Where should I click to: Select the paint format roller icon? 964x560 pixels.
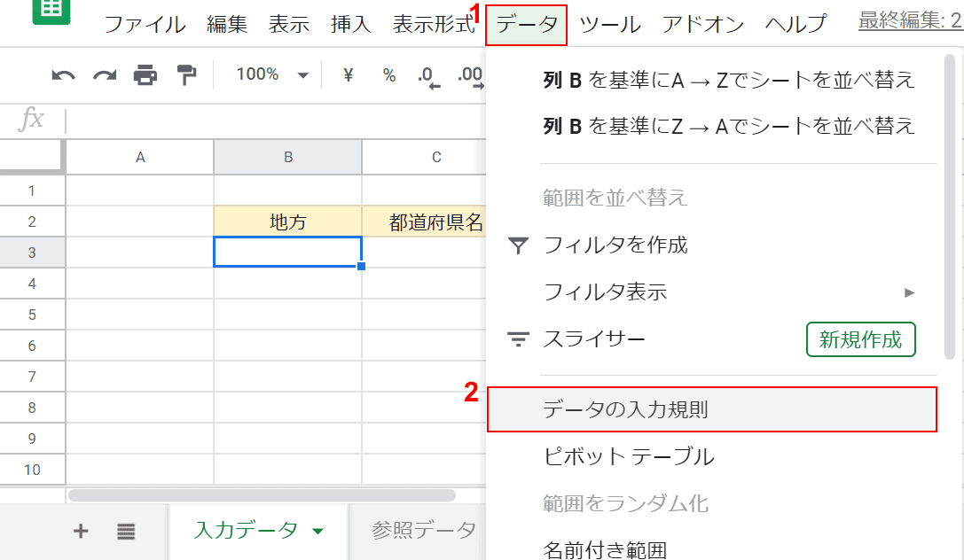tap(186, 75)
